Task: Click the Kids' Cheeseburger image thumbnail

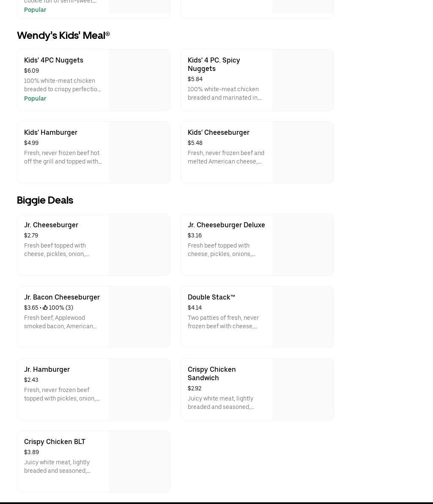Action: coord(303,153)
